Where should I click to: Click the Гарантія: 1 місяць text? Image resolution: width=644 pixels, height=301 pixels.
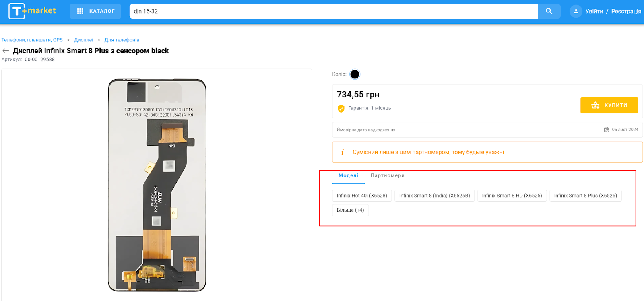[369, 108]
